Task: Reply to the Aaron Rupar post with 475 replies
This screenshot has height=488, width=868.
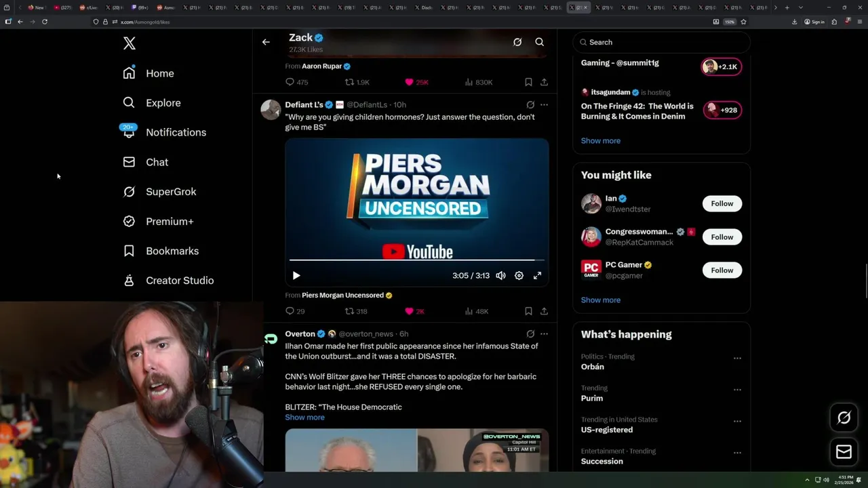Action: [x=296, y=82]
